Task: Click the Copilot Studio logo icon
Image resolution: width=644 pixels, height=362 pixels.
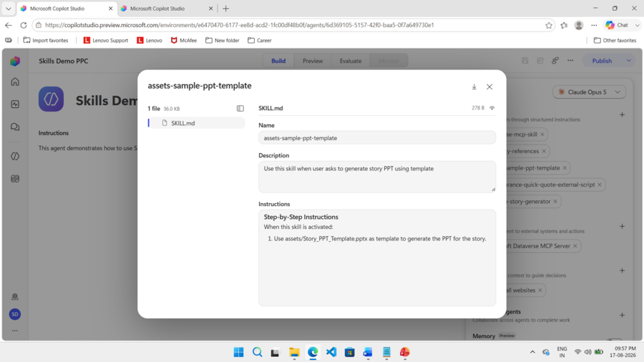Action: [15, 61]
